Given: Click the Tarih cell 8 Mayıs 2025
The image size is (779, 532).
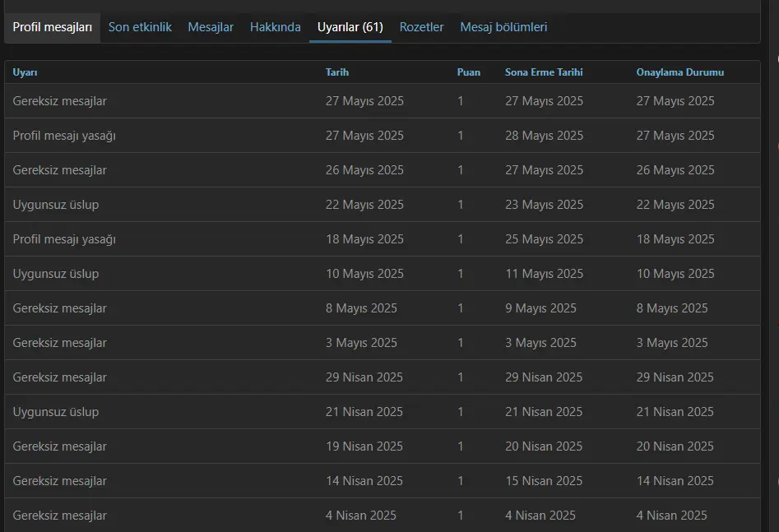Looking at the screenshot, I should click(361, 308).
